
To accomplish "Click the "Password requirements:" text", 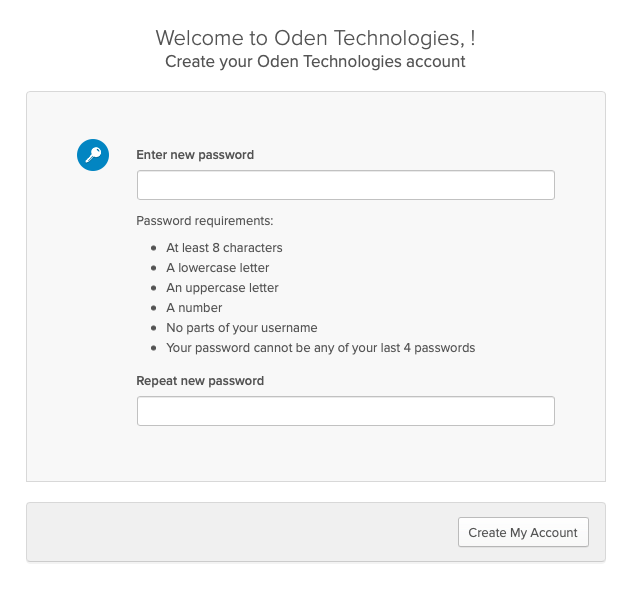I will tap(205, 221).
